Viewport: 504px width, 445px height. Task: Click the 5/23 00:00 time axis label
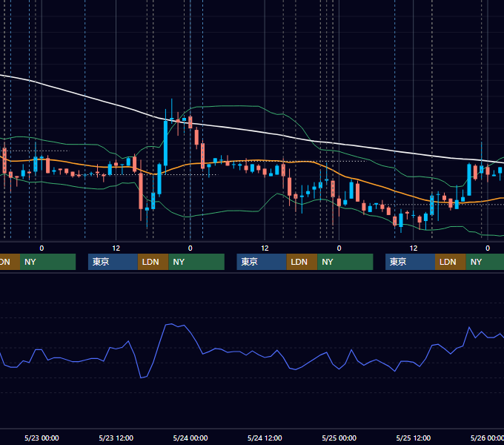pos(42,438)
